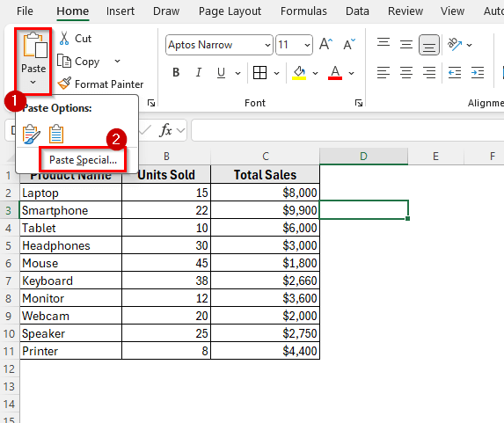Center text horizontally icon
Viewport: 504px width, 423px height.
point(406,73)
